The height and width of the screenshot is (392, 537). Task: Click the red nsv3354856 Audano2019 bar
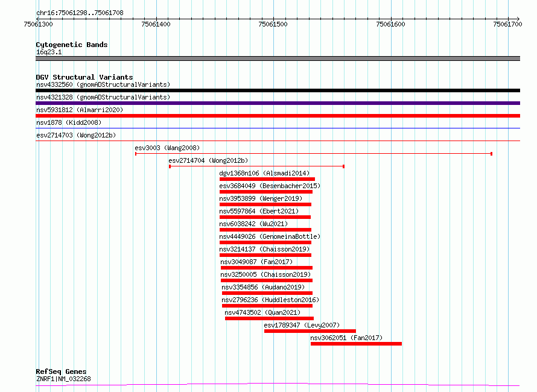[x=267, y=293]
